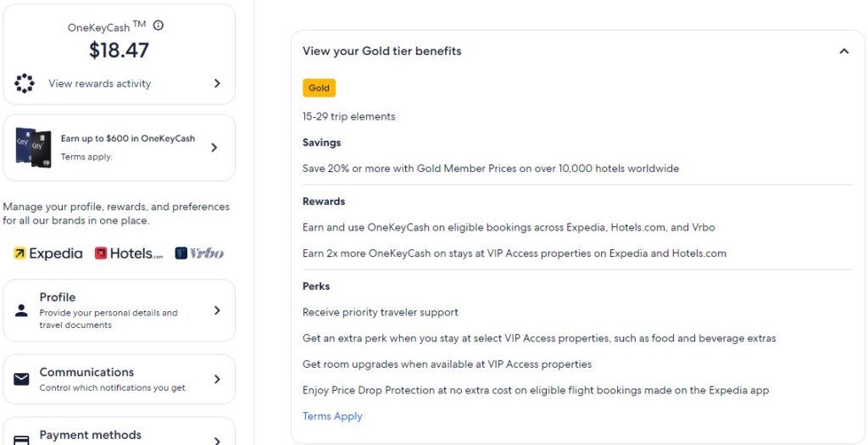Viewport: 868px width, 445px height.
Task: Open the Communications settings menu item
Action: 119,379
